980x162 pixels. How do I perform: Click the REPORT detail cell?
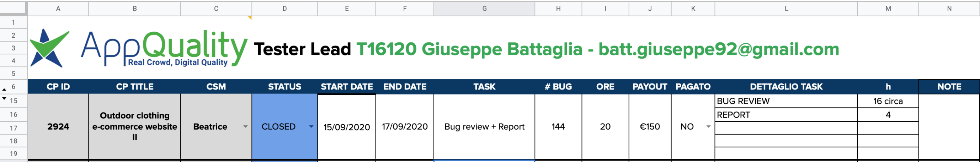[x=786, y=115]
